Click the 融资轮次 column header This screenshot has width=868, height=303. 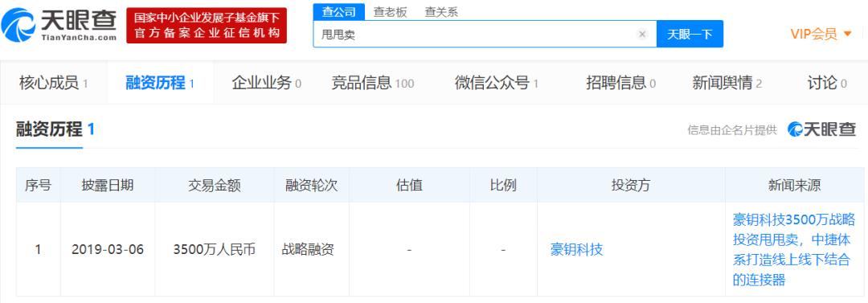(312, 185)
